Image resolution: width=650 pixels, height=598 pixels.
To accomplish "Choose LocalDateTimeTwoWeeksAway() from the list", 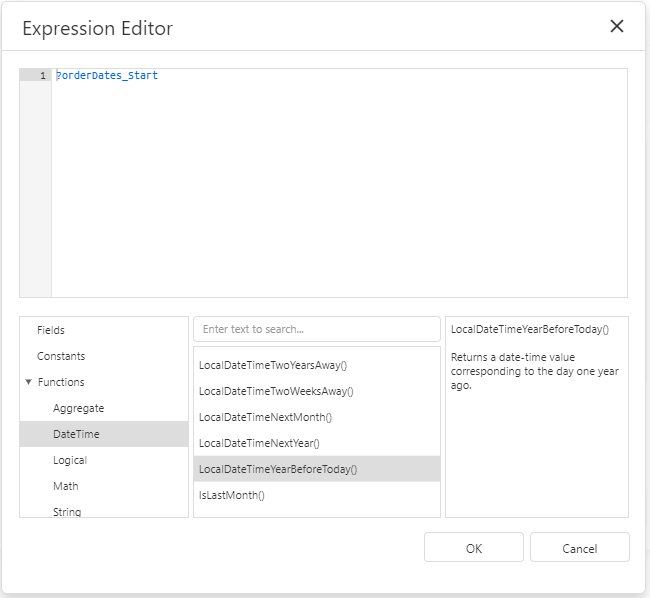I will pos(317,391).
